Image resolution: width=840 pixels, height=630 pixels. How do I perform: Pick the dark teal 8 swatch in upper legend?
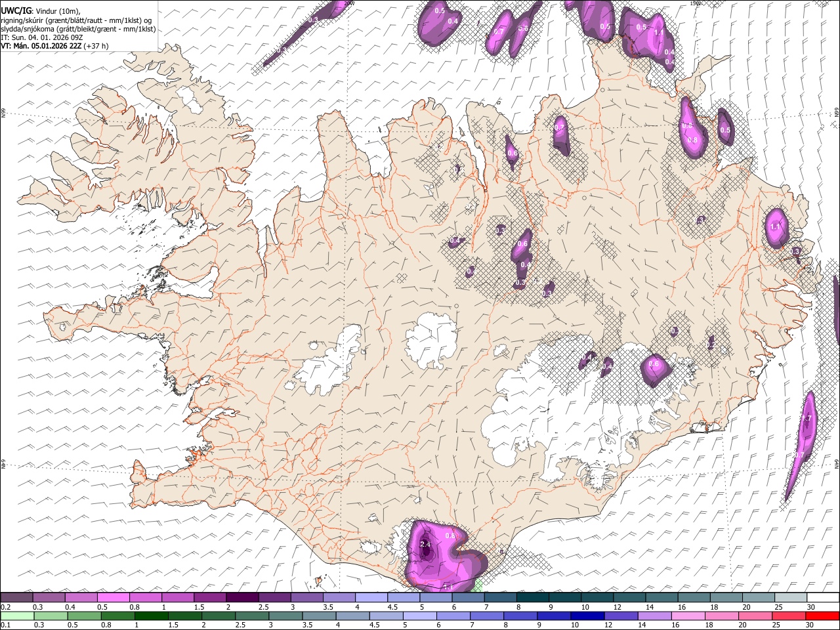point(532,598)
